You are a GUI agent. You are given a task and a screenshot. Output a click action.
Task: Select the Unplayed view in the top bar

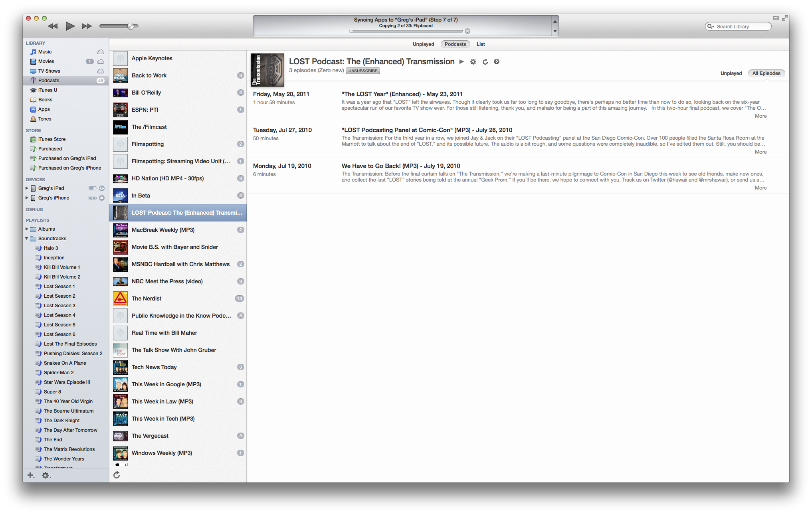click(x=423, y=44)
